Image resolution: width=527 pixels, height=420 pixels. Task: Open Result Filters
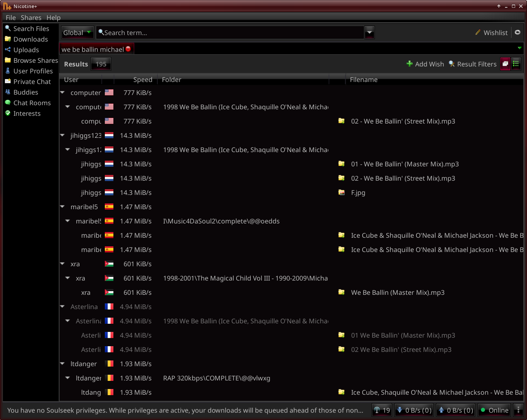pos(472,64)
